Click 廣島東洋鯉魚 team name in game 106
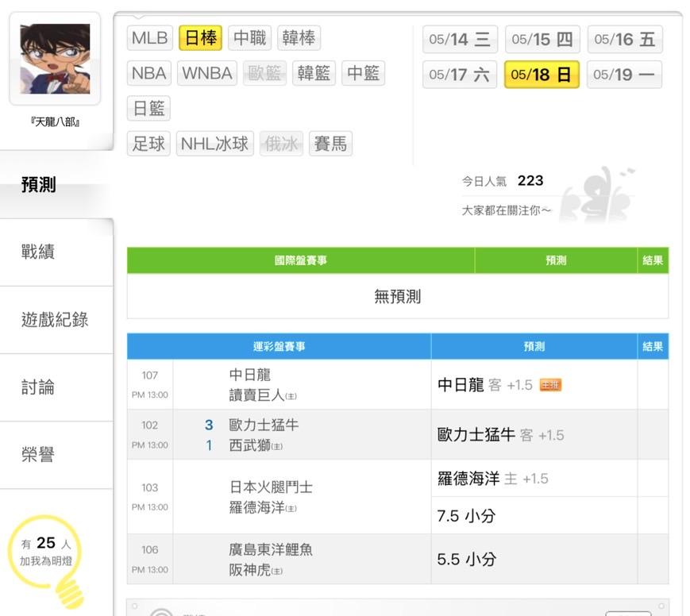 tap(271, 549)
